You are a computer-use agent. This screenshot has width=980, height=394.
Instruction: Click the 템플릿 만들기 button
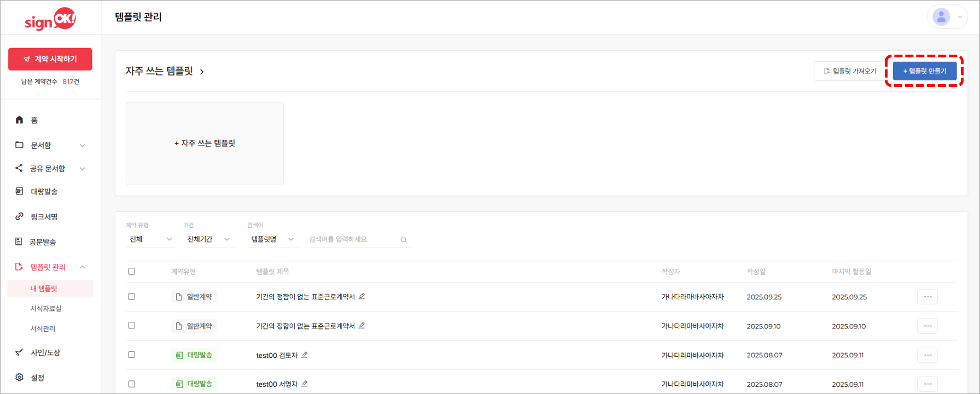924,71
